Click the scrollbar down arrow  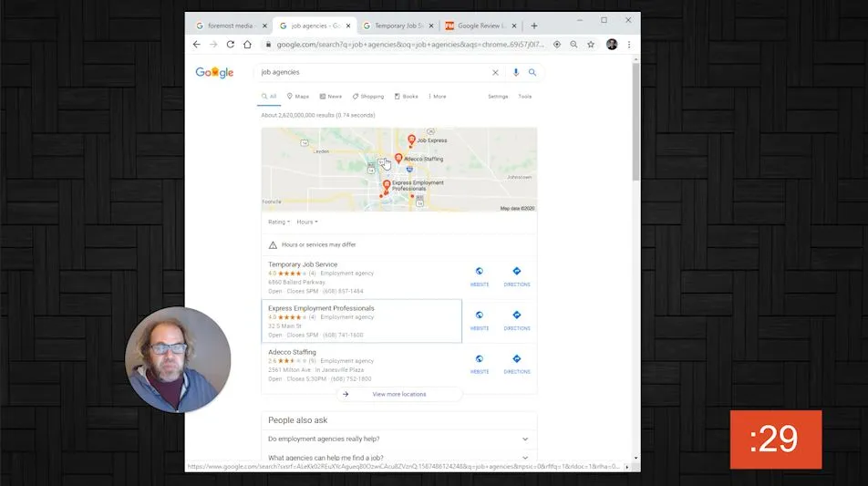636,458
